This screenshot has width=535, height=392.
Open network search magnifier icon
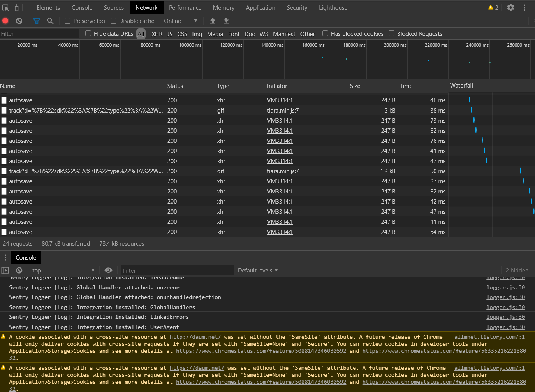(x=50, y=21)
